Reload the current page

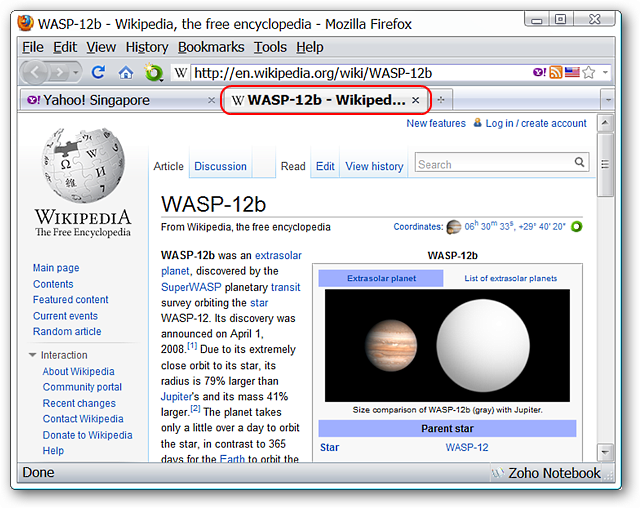98,73
